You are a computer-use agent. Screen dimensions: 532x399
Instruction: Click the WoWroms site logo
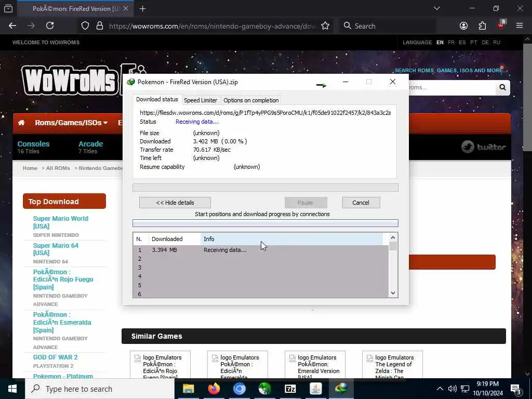click(x=70, y=80)
